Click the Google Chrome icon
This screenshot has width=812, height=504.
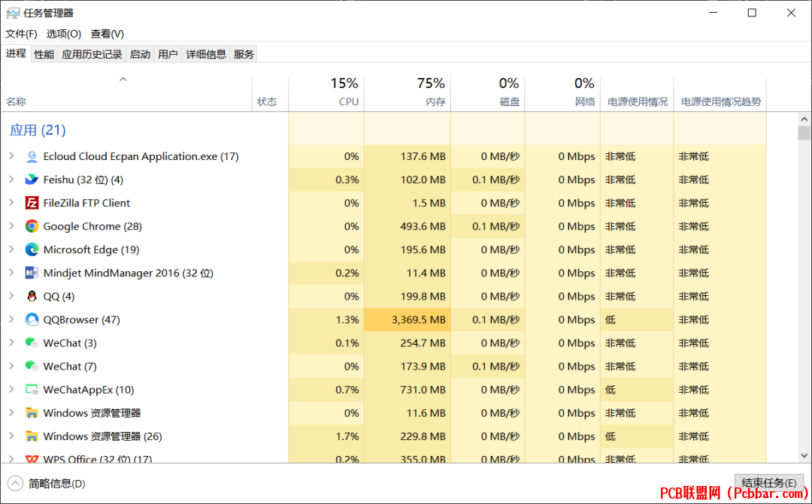click(x=32, y=226)
